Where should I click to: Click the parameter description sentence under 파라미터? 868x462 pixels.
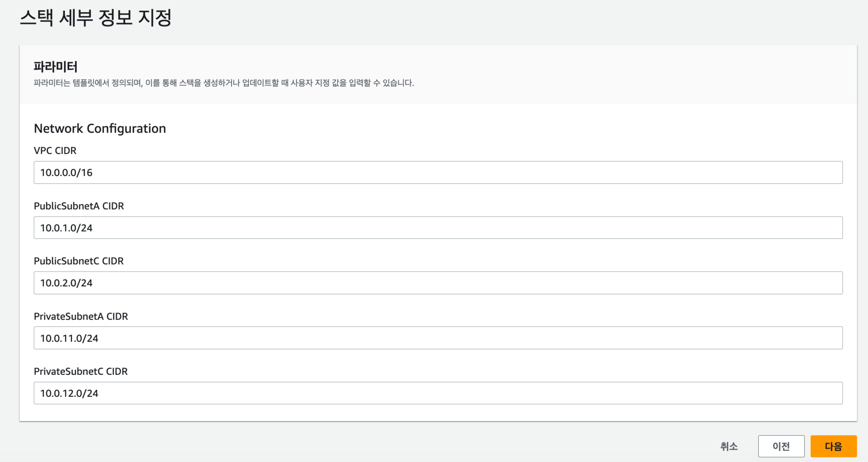point(224,83)
